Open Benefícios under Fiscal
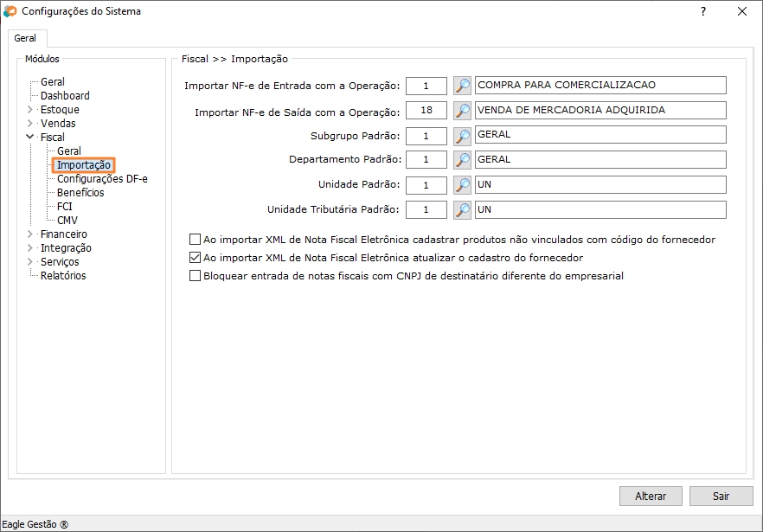Image resolution: width=763 pixels, height=532 pixels. point(80,193)
